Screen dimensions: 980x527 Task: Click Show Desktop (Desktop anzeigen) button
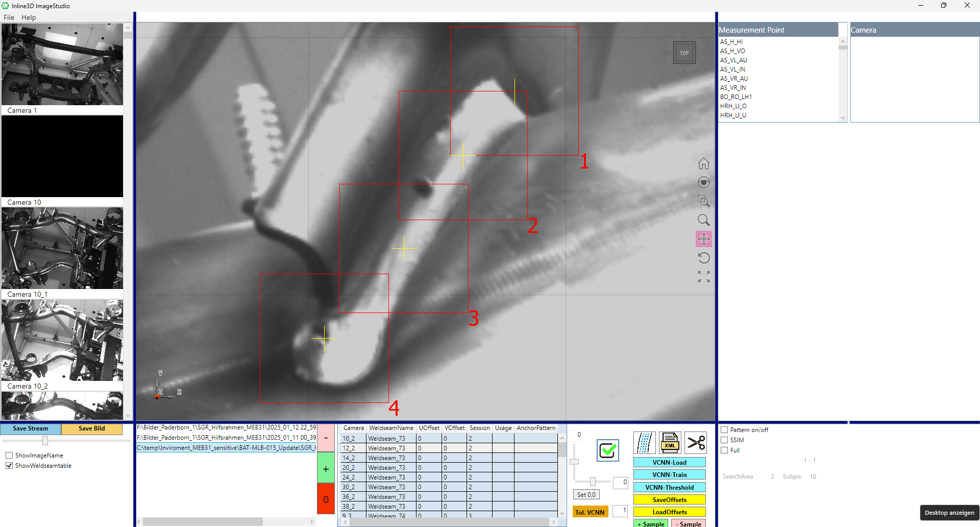949,513
